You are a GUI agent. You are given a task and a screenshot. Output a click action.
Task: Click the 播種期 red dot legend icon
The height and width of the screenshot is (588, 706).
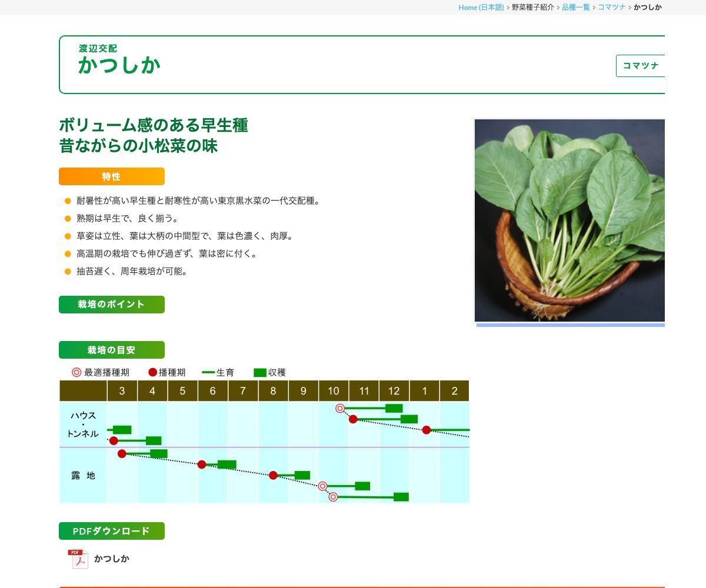pos(152,372)
